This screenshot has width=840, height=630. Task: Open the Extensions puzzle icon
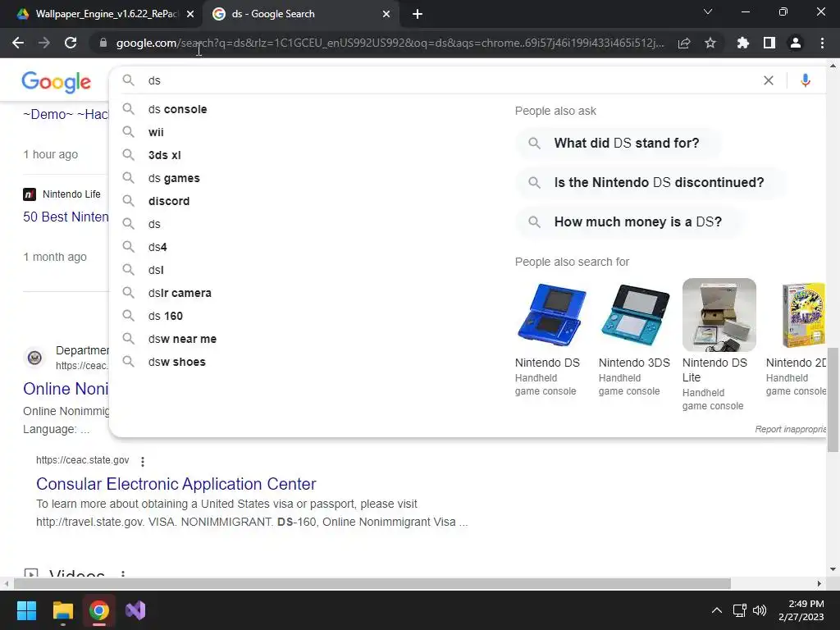pyautogui.click(x=743, y=43)
